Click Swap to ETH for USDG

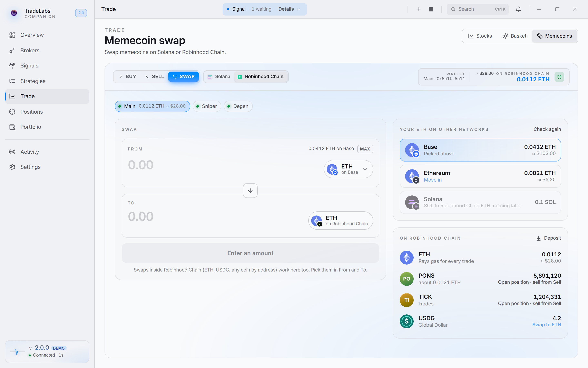tap(546, 325)
